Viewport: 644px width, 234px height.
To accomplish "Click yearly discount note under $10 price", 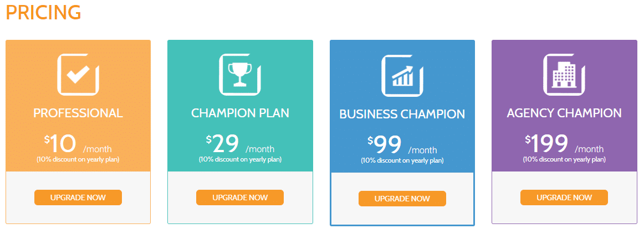I will (78, 159).
